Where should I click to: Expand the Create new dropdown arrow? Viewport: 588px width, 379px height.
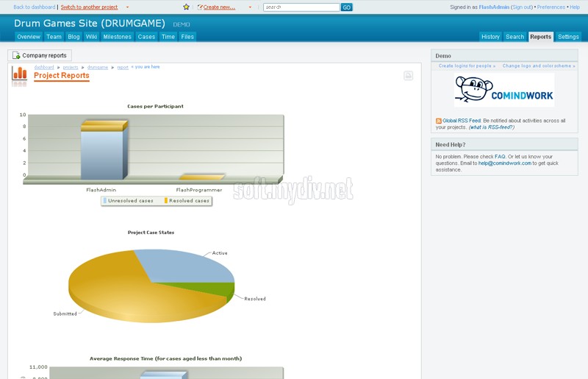(x=250, y=7)
